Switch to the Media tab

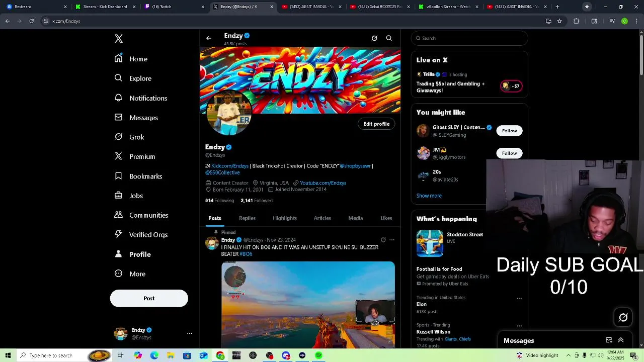356,218
